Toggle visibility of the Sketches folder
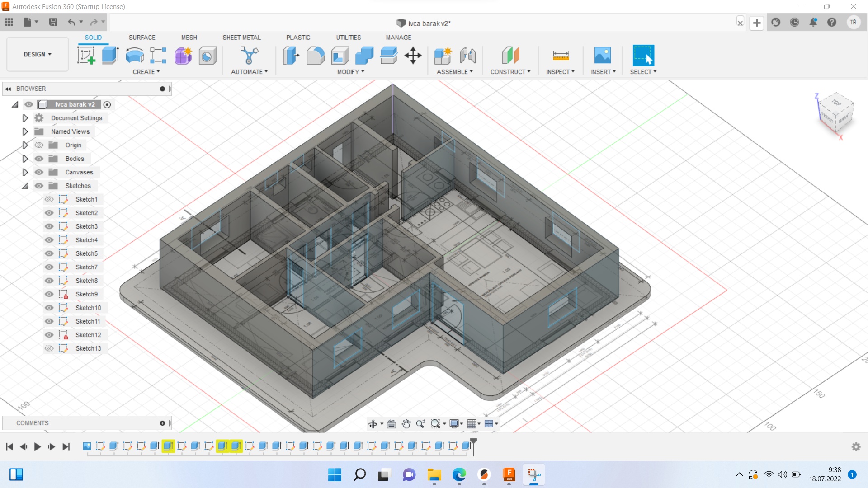This screenshot has height=488, width=868. (x=39, y=186)
